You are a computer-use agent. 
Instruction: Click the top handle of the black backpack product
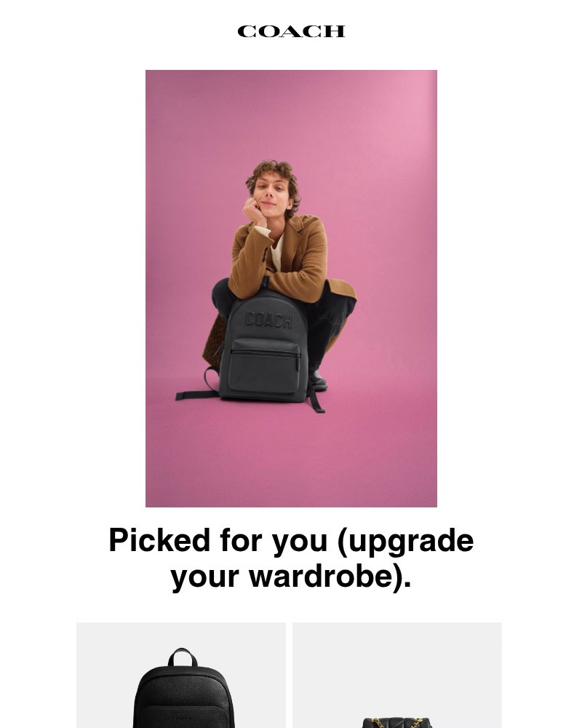[183, 657]
